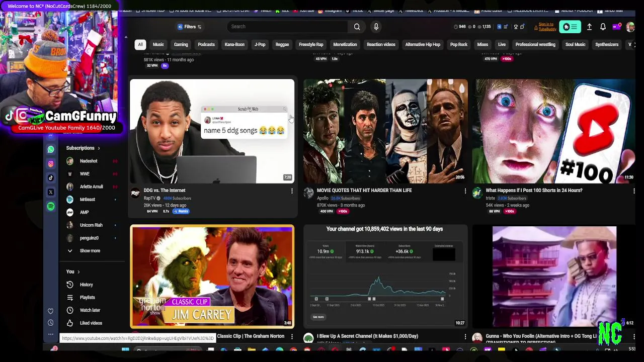Image resolution: width=644 pixels, height=362 pixels.
Task: Click the search input field
Action: point(287,27)
